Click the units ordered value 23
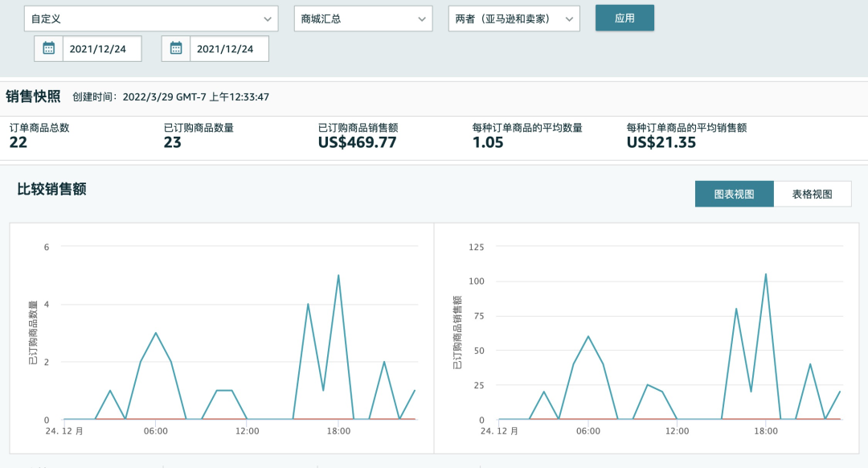868x468 pixels. [x=172, y=142]
